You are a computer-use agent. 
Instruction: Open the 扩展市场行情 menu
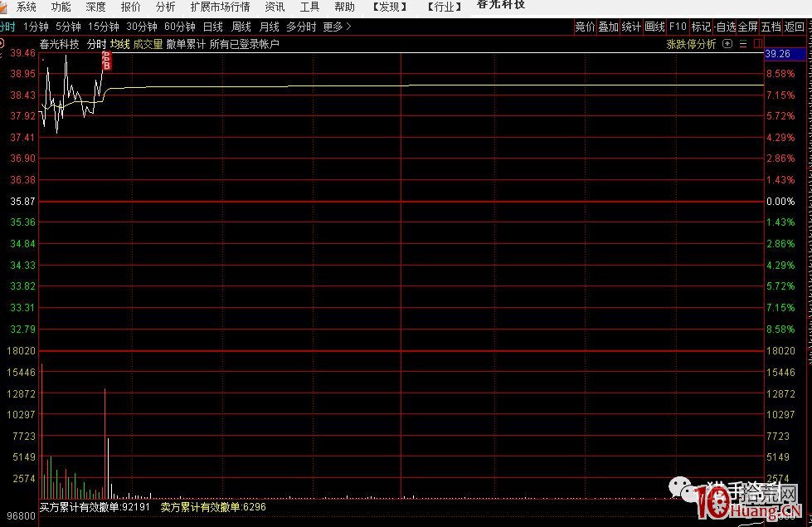click(x=220, y=7)
